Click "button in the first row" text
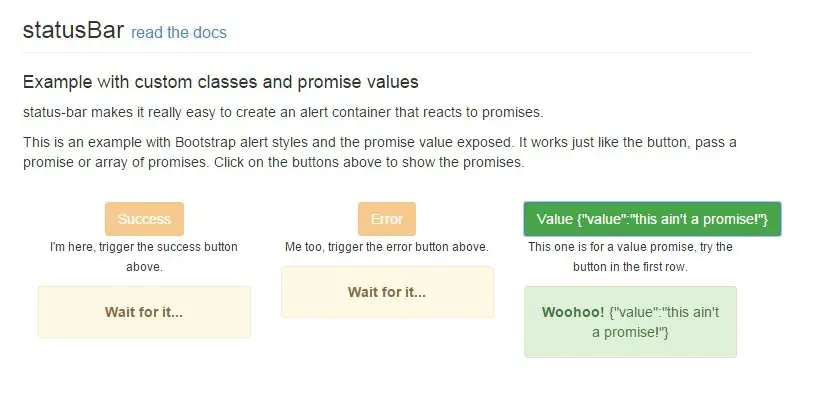Viewport: 814px width, 402px height. coord(630,267)
